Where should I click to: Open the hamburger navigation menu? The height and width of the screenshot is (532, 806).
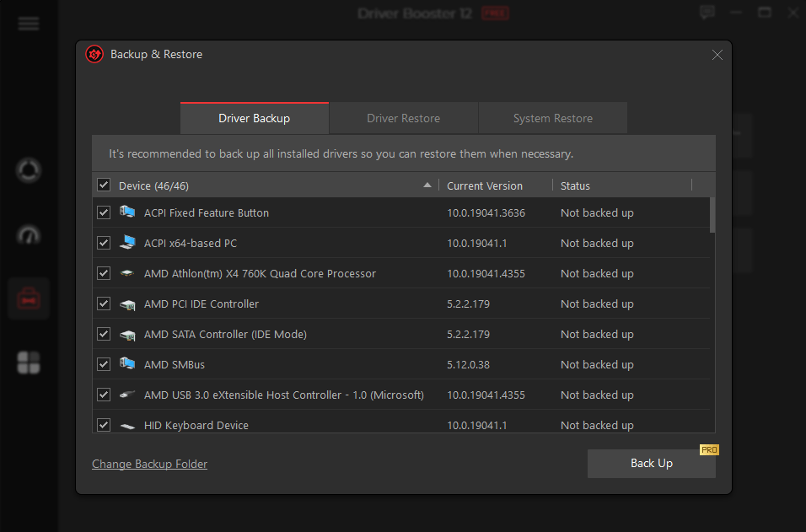28,24
